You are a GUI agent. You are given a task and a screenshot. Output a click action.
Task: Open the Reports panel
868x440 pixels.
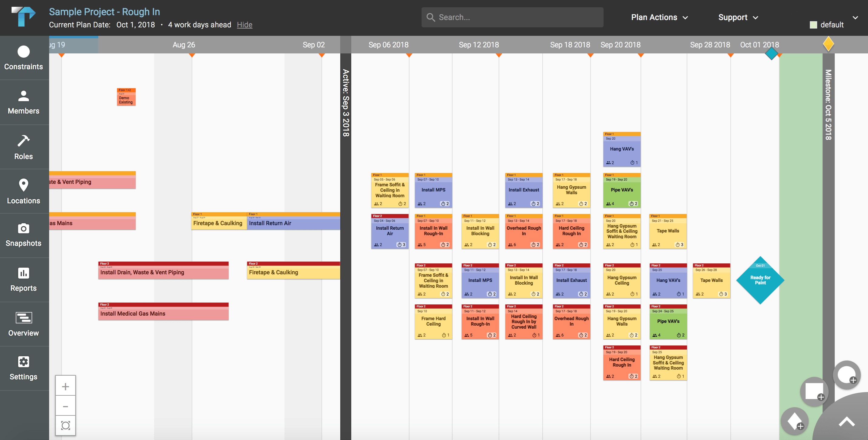24,279
